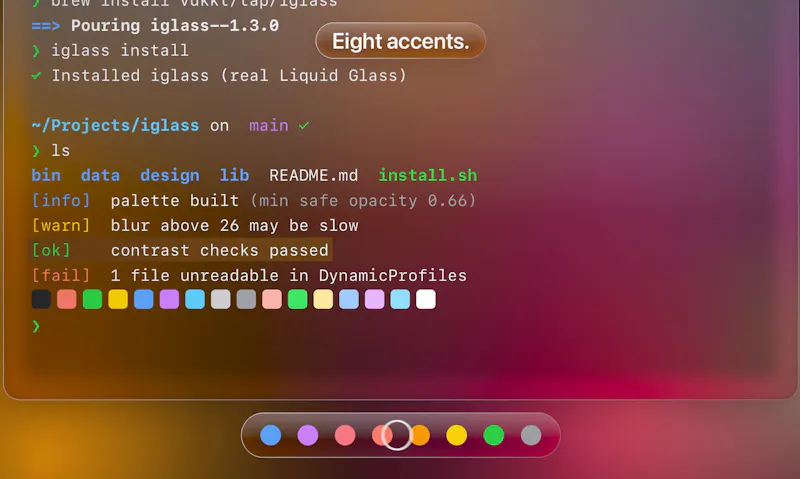Click pale blue swatch after pale yellow swatch
800x479 pixels.
pos(349,299)
